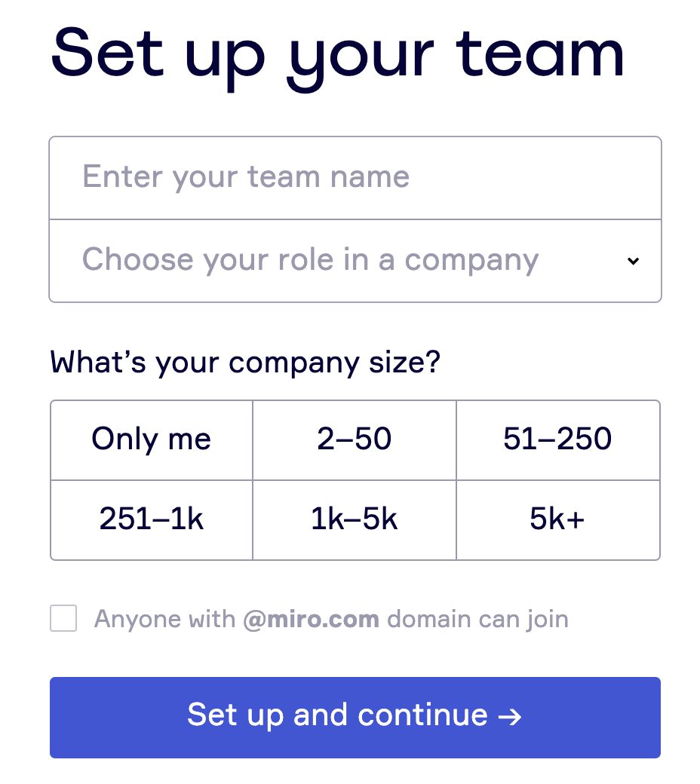Viewport: 700px width, 784px height.
Task: Pick the 5k+ company size option
Action: coord(557,519)
